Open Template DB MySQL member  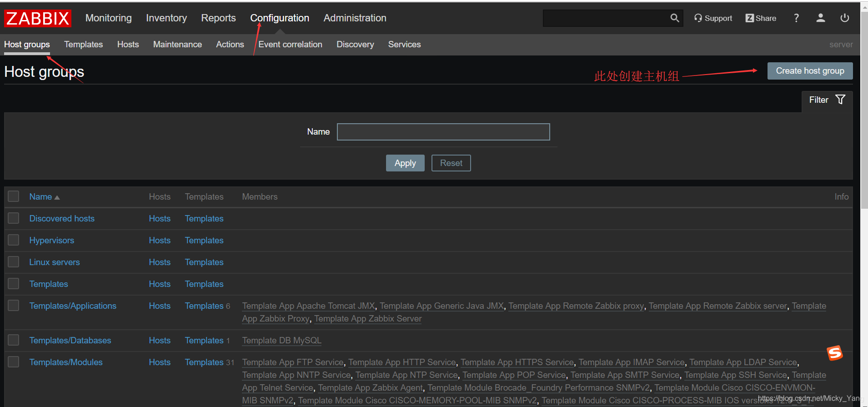(x=282, y=341)
